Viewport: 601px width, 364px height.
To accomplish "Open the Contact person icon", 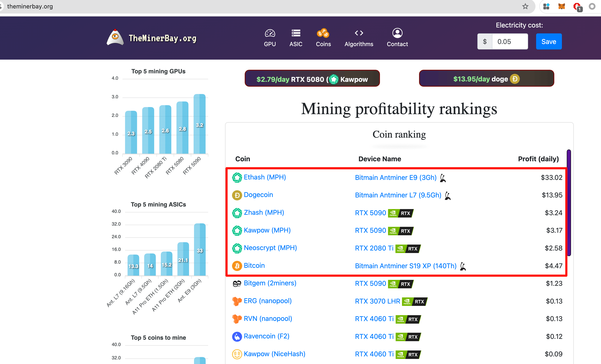I will [397, 33].
